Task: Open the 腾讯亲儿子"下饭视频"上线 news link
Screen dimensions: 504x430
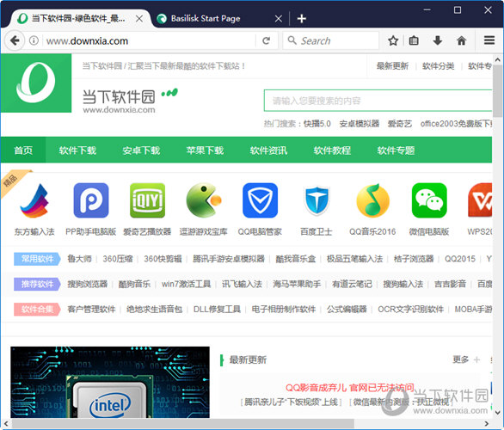Action: [292, 402]
